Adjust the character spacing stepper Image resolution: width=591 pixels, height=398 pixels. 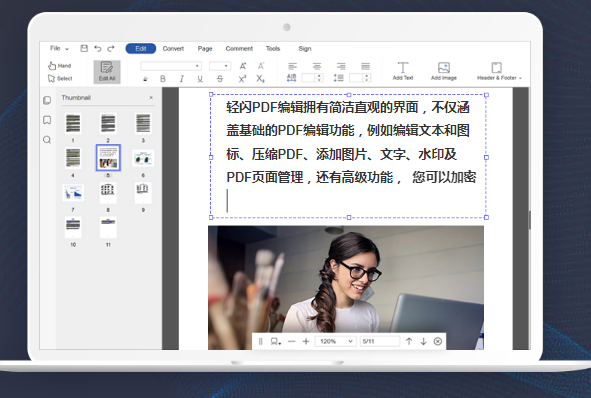319,78
